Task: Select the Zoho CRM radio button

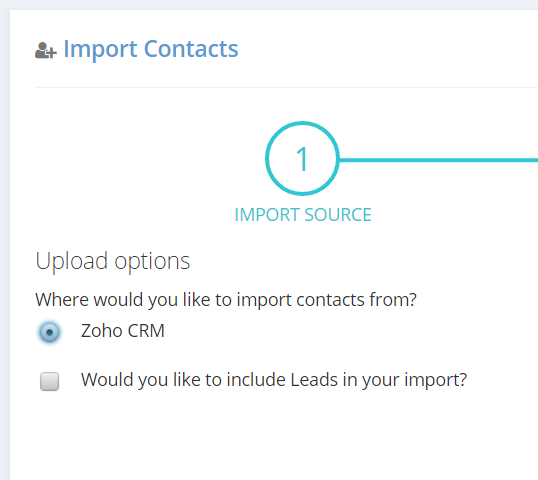Action: click(x=49, y=332)
